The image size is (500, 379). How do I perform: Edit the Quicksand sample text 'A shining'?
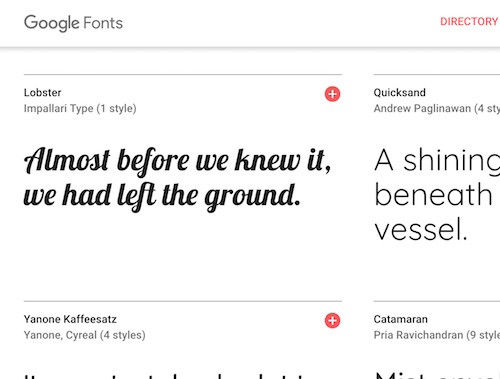point(437,161)
